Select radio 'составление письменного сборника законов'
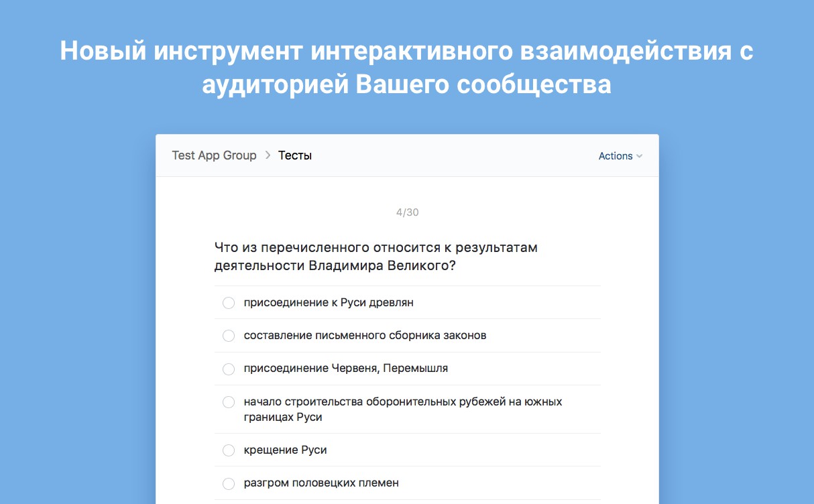This screenshot has width=814, height=504. tap(229, 336)
